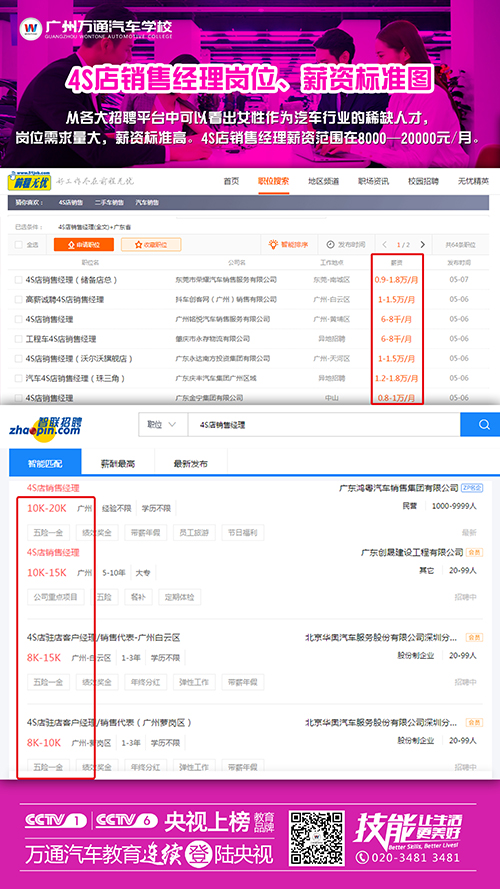Screen dimensions: 500x889
Task: Click the 收藏职位 button
Action: [x=151, y=245]
